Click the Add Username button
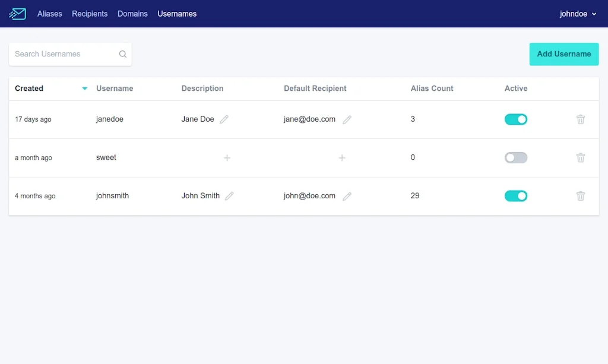The width and height of the screenshot is (608, 364). [x=563, y=54]
